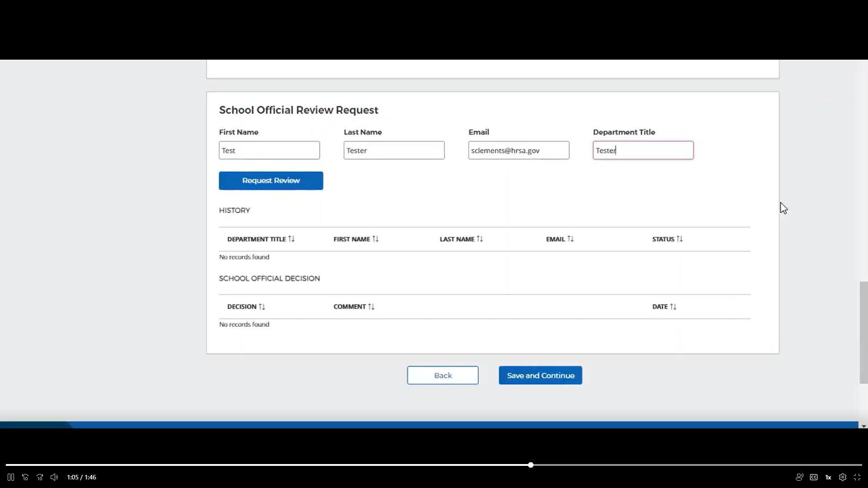Go Back to previous page
The image size is (868, 488).
(443, 375)
